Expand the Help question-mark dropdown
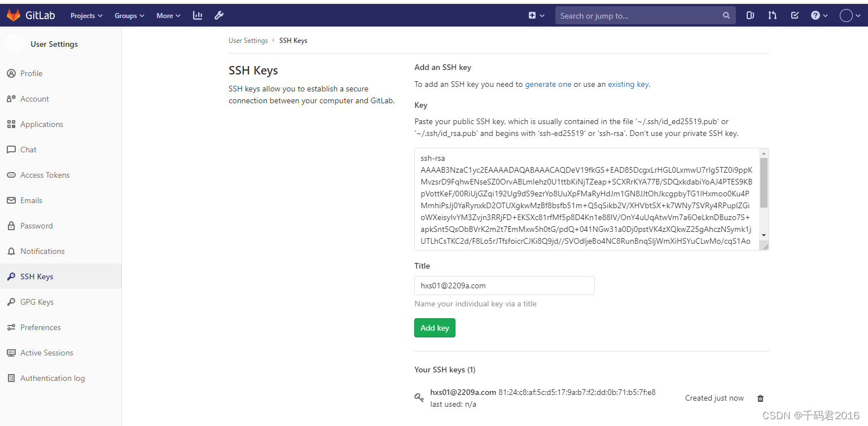The width and height of the screenshot is (868, 426). click(818, 15)
